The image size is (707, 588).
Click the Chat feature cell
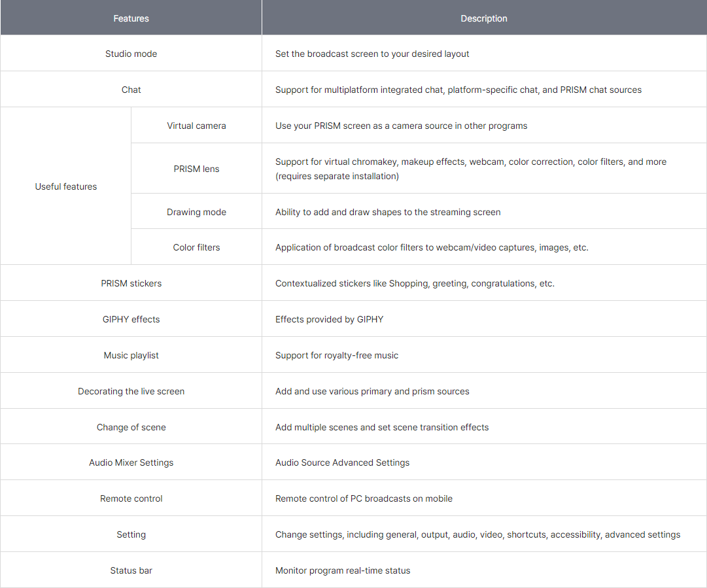131,90
